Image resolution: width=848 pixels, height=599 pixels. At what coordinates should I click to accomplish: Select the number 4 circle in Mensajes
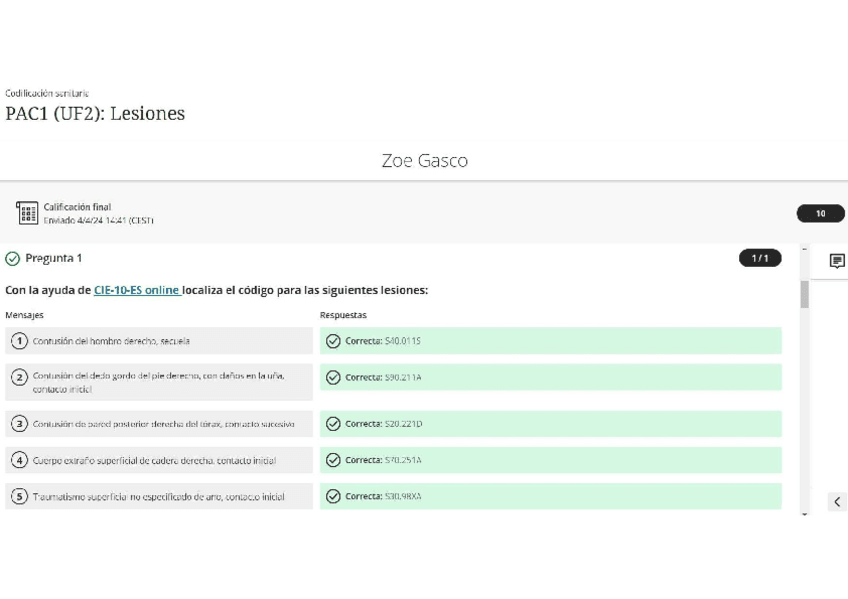point(19,460)
